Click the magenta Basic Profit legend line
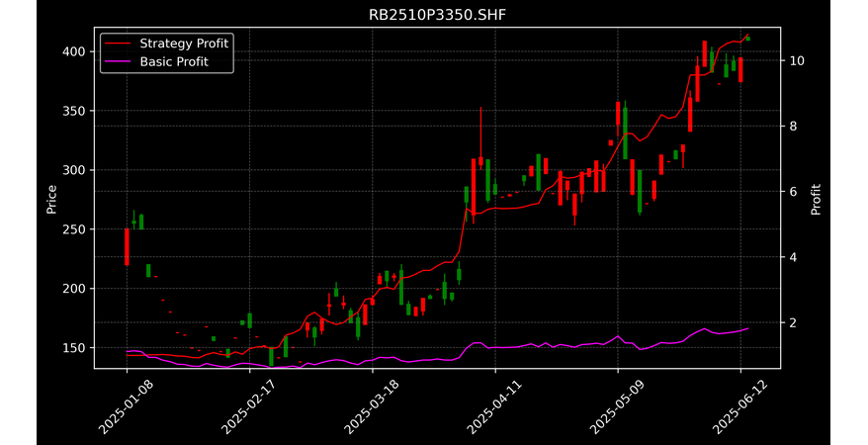This screenshot has height=445, width=868. point(119,62)
